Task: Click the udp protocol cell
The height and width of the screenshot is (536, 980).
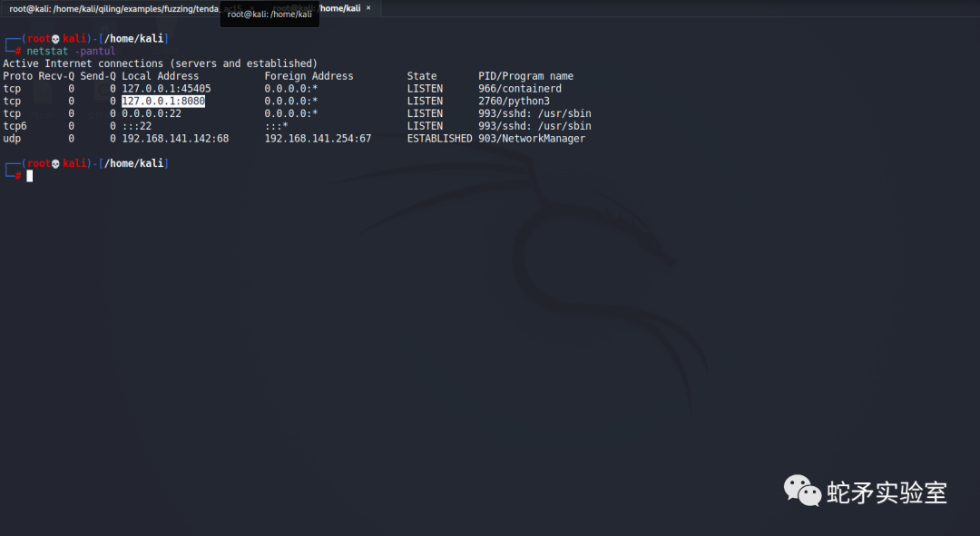Action: 12,139
